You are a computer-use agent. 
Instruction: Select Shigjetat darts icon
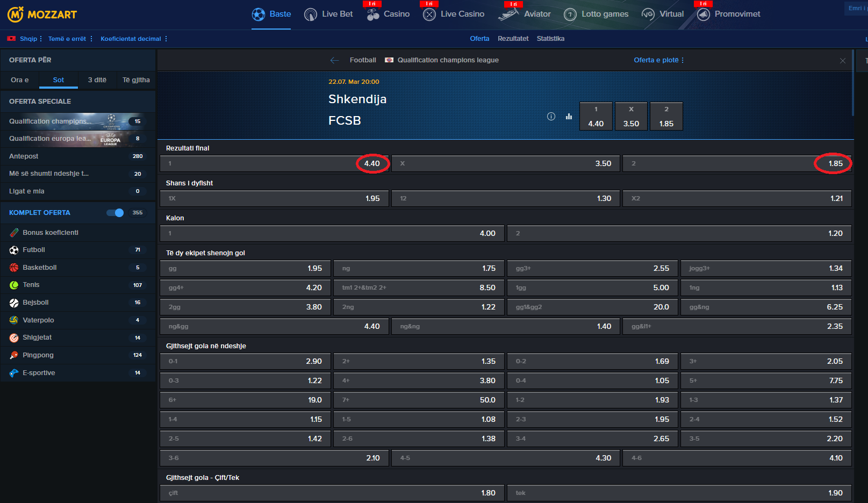pyautogui.click(x=14, y=337)
